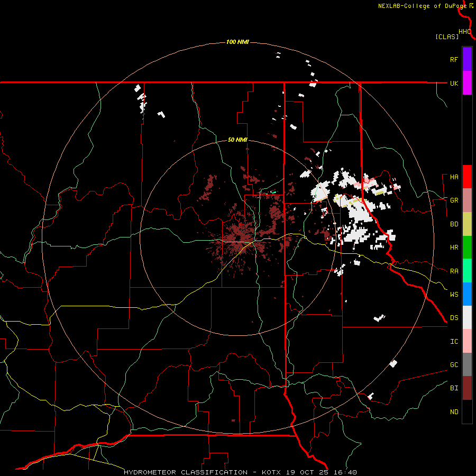The width and height of the screenshot is (476, 476).
Task: Click the HA red legend color swatch
Action: [467, 177]
